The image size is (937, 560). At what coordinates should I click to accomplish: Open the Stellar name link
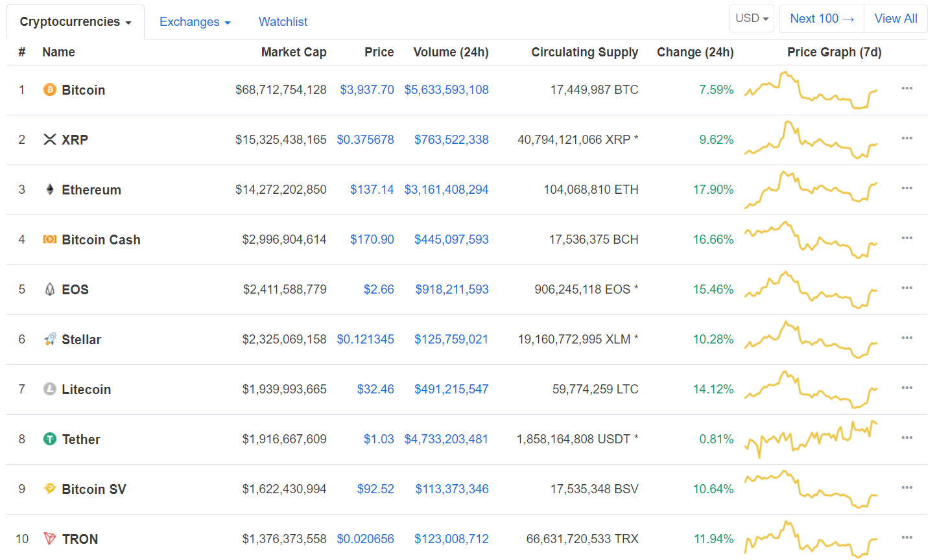82,340
